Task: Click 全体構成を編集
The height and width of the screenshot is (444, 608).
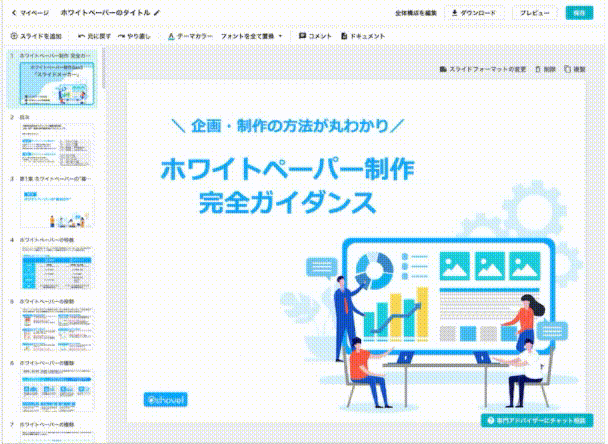Action: (414, 13)
